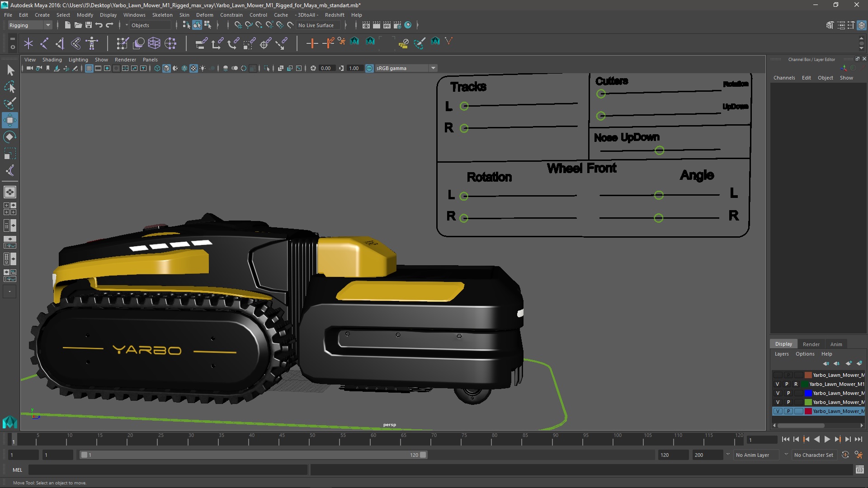Toggle playback P on the blue layer
This screenshot has height=488, width=868.
coord(788,393)
